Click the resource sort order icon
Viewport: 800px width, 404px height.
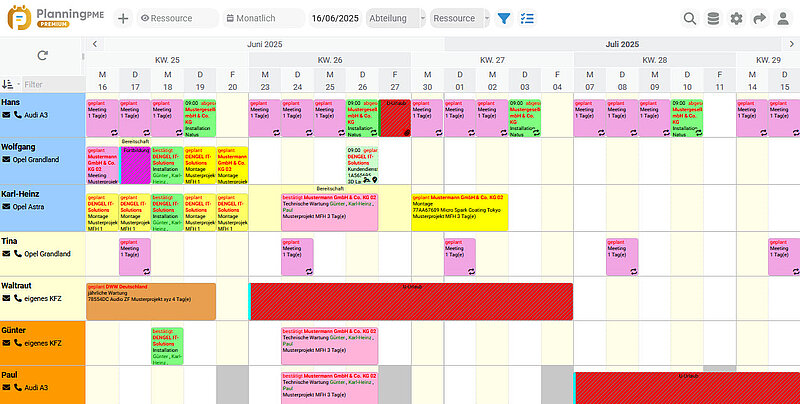[7, 84]
